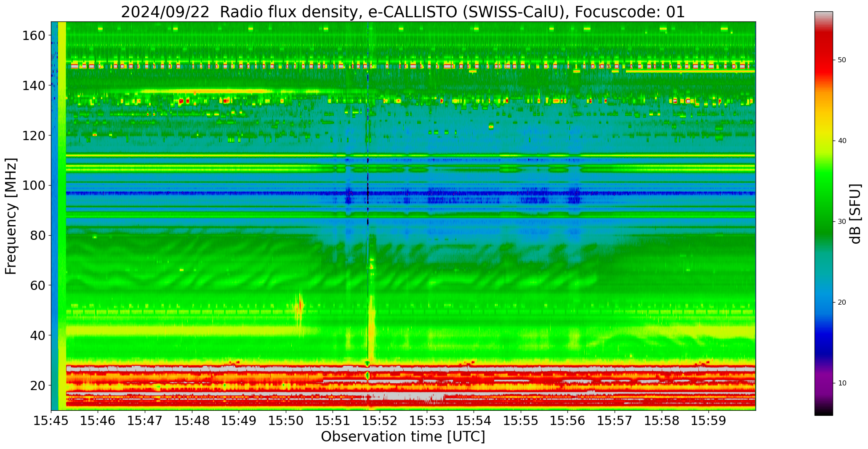Click the 60 frequency tick label

tap(38, 285)
